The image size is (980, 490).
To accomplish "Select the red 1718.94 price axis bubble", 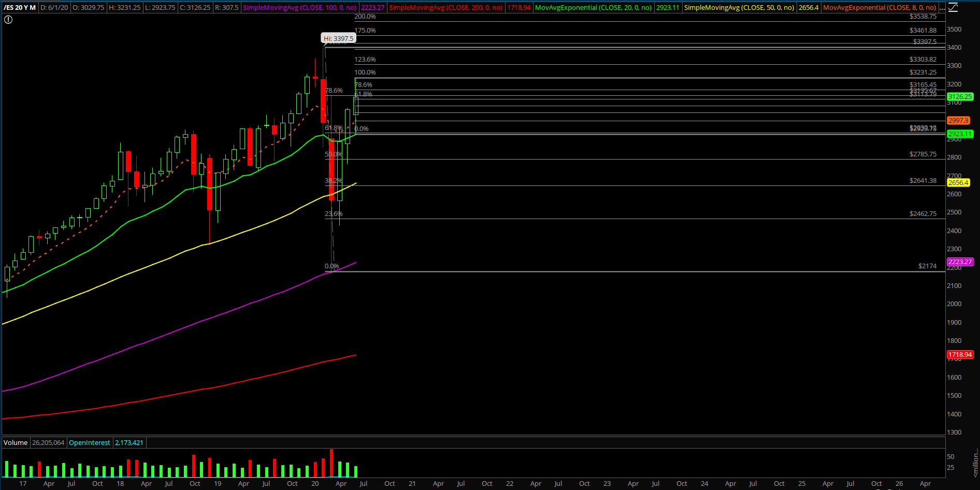I will pyautogui.click(x=960, y=355).
